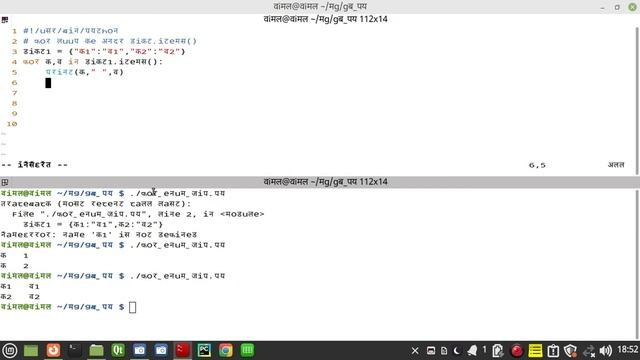Click line number 10 in the editor
The image size is (640, 360).
[12, 124]
